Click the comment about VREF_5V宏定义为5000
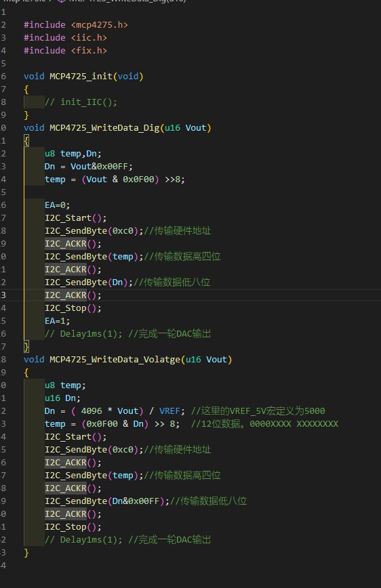Screen dimensions: 381x588 pyautogui.click(x=258, y=411)
